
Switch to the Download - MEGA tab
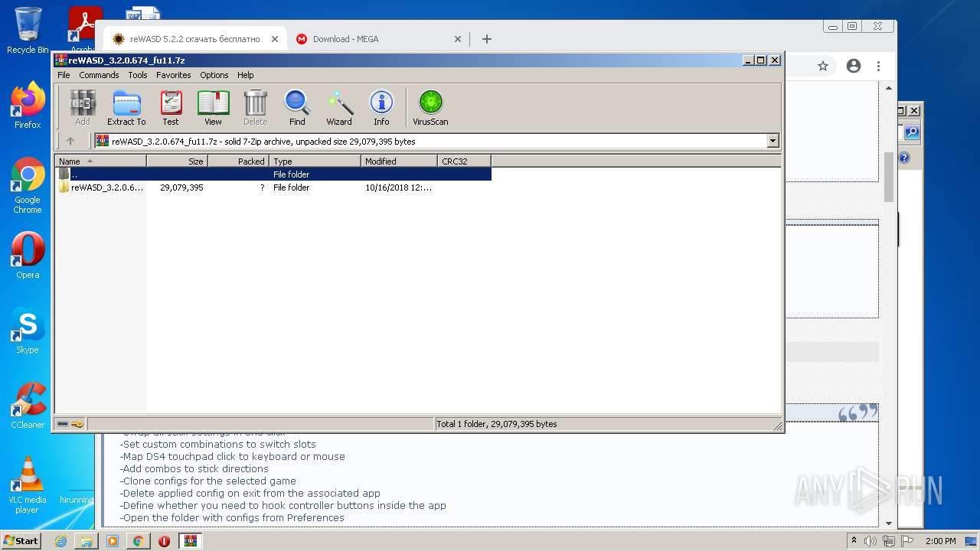(378, 39)
